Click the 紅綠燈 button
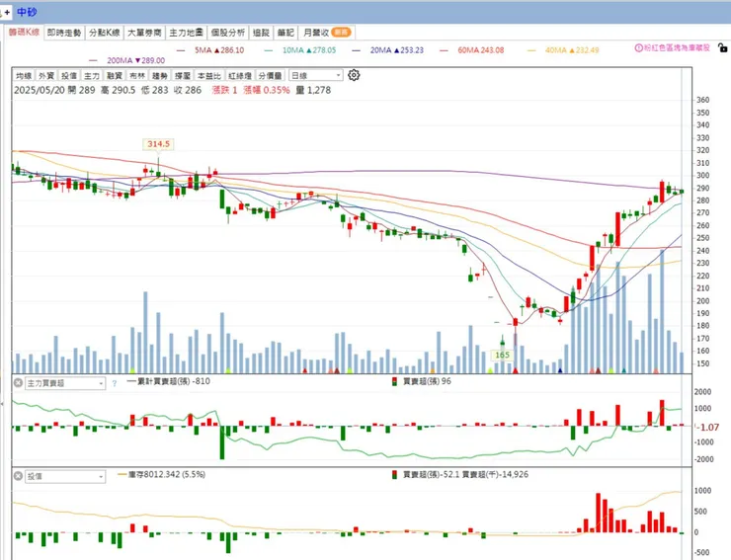The height and width of the screenshot is (560, 731). [240, 75]
